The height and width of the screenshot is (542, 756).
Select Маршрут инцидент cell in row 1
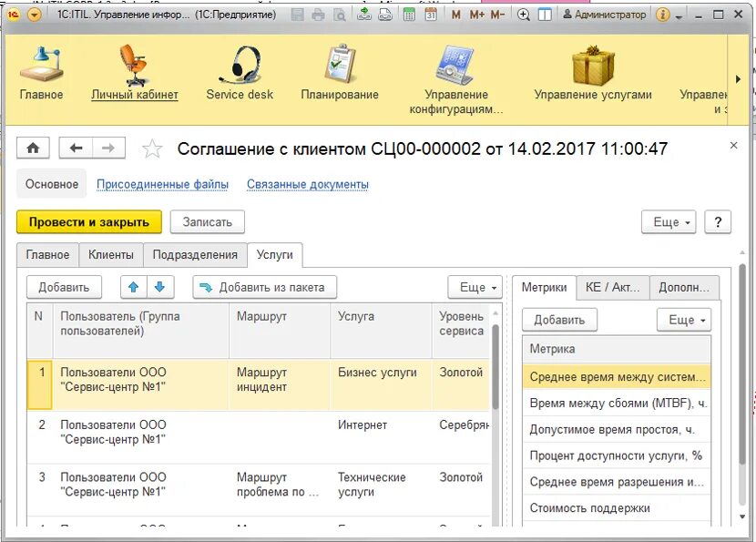point(280,384)
